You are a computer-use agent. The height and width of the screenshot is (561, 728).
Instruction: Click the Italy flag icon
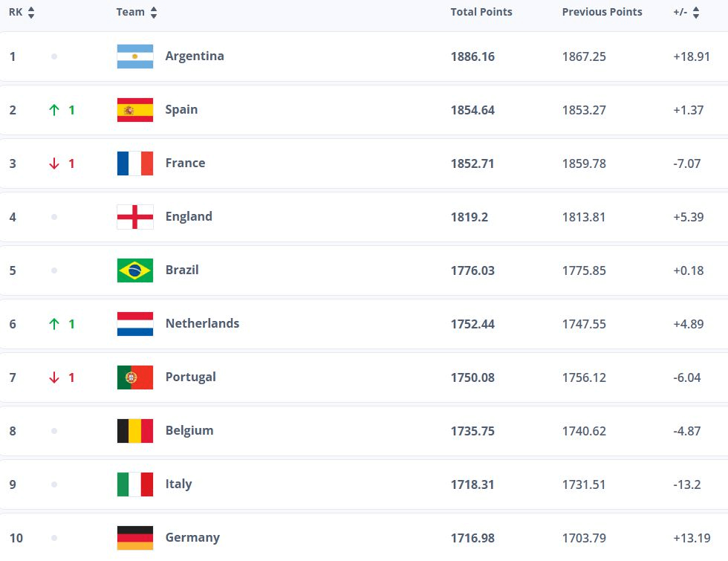[x=135, y=484]
